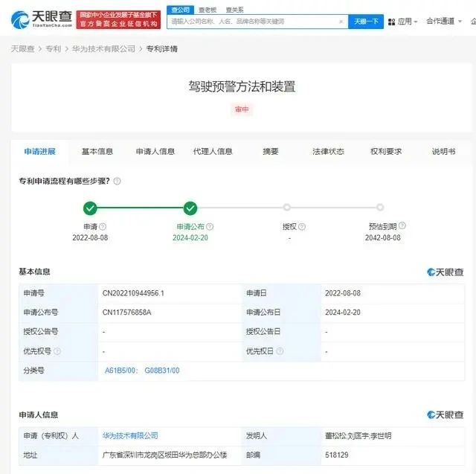Expand the 合作通道 dropdown
The height and width of the screenshot is (474, 476).
pyautogui.click(x=460, y=22)
